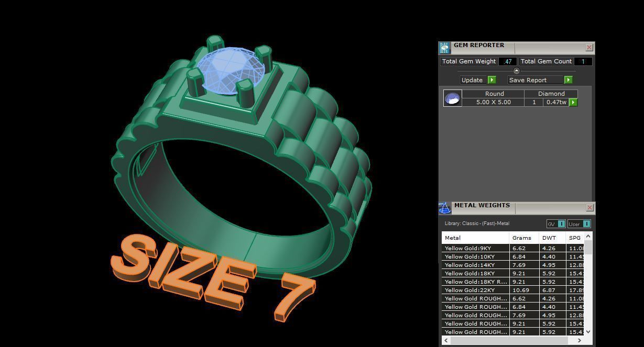The image size is (644, 347).
Task: Sort by the DWT column header
Action: click(553, 238)
